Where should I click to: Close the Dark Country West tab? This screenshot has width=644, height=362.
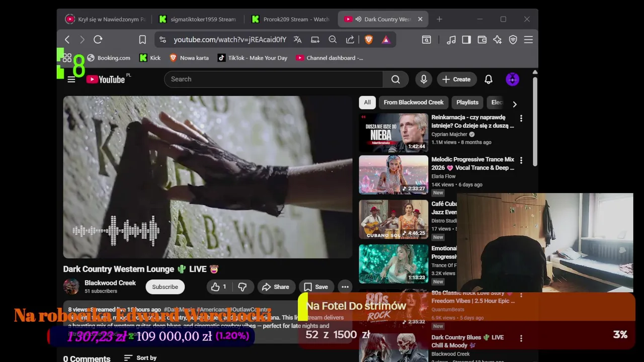420,19
